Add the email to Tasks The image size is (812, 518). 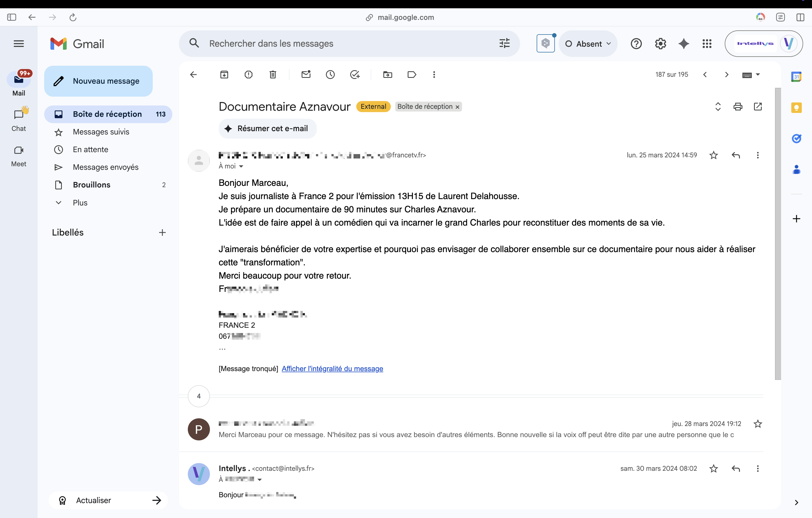355,75
